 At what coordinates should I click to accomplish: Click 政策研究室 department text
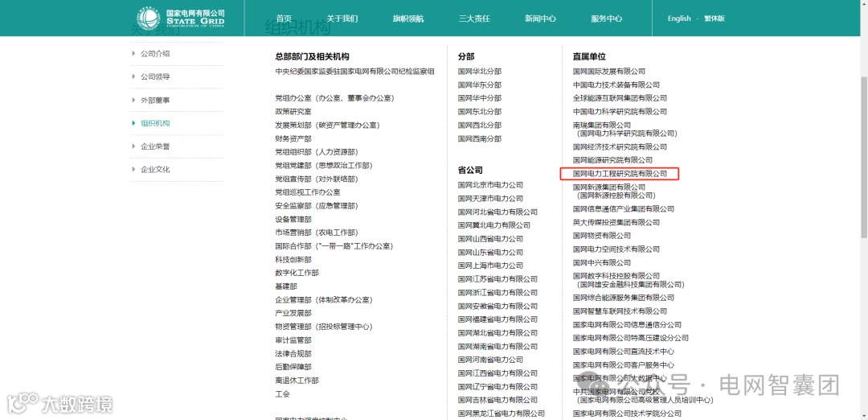pos(293,111)
